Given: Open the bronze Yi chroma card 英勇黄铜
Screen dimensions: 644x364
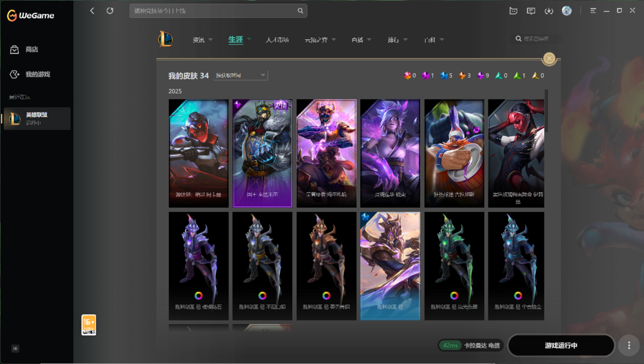Looking at the screenshot, I should coord(326,266).
